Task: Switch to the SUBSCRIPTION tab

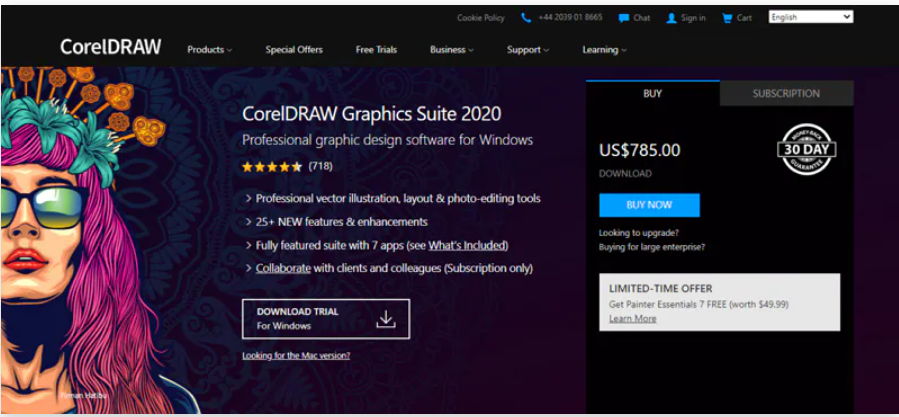Action: pyautogui.click(x=786, y=93)
